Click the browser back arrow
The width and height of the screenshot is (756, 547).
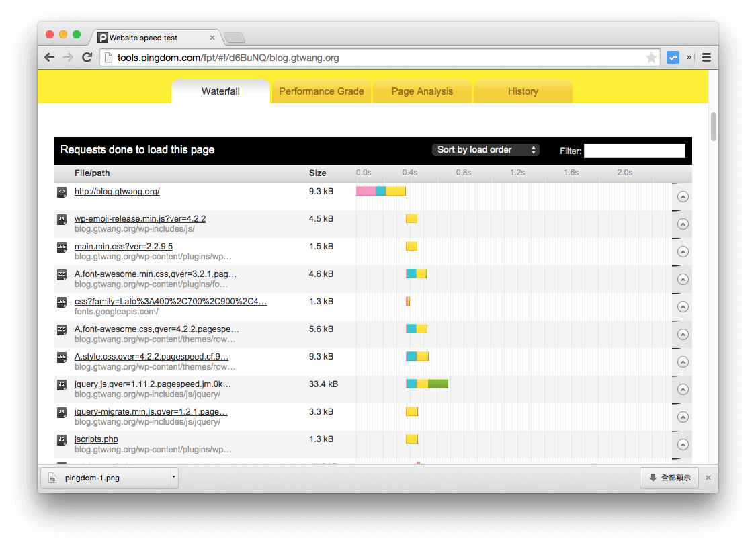pyautogui.click(x=49, y=57)
